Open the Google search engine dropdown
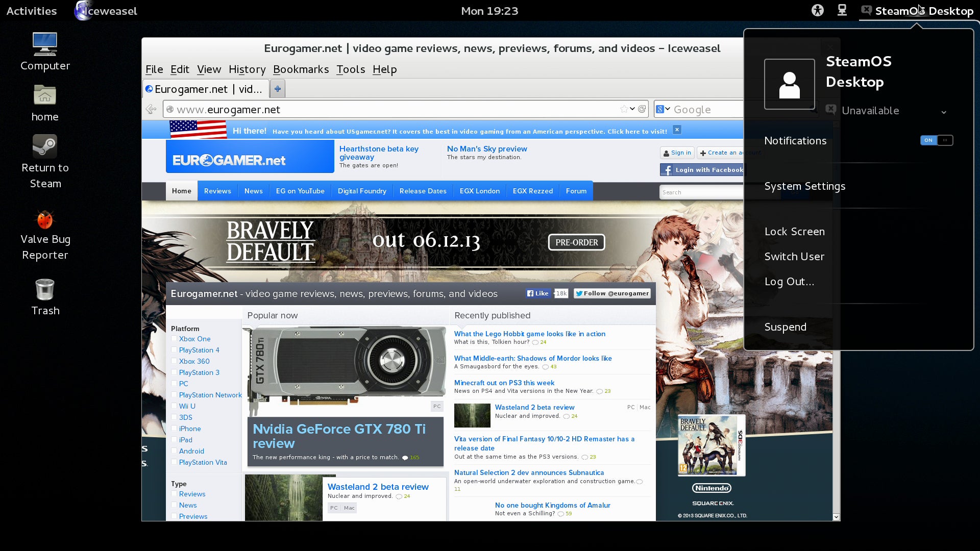This screenshot has height=551, width=980. (x=663, y=109)
